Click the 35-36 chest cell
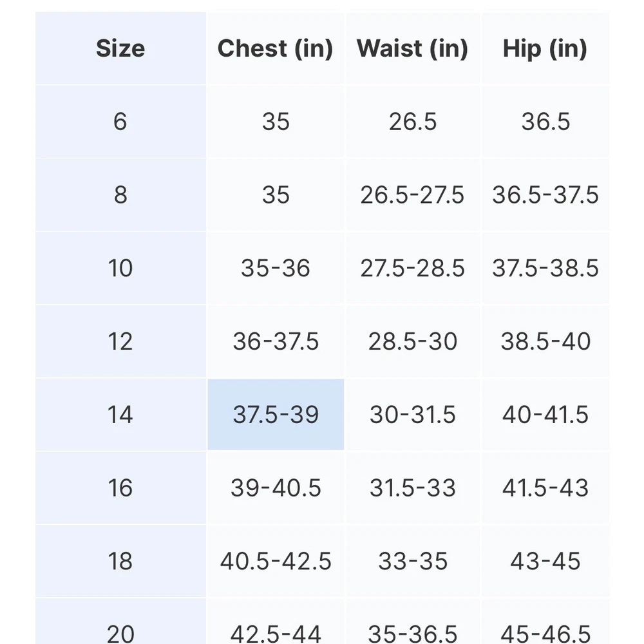The height and width of the screenshot is (644, 644). [276, 268]
